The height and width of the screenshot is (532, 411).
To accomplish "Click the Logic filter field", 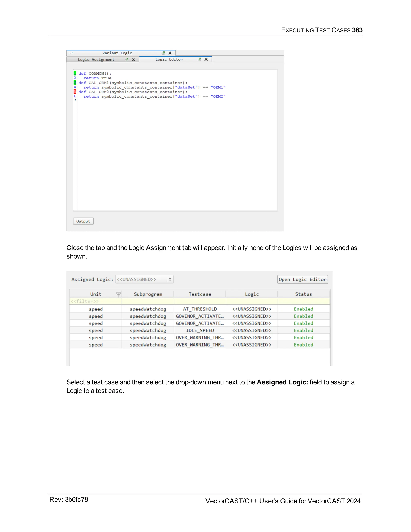I will pyautogui.click(x=252, y=301).
